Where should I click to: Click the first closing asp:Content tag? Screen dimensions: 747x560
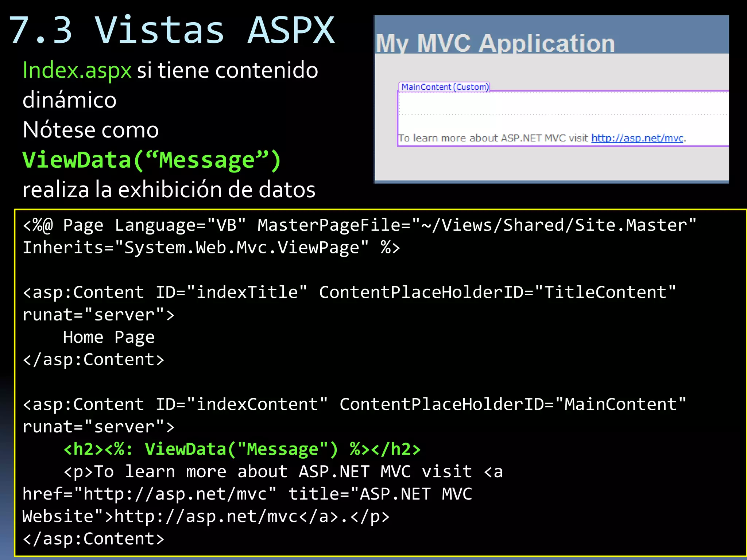pyautogui.click(x=93, y=360)
